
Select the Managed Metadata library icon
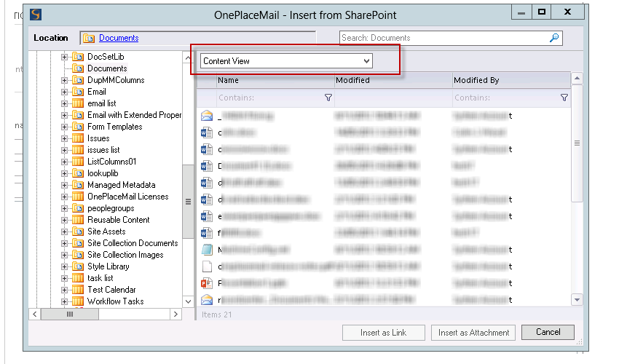[x=78, y=185]
